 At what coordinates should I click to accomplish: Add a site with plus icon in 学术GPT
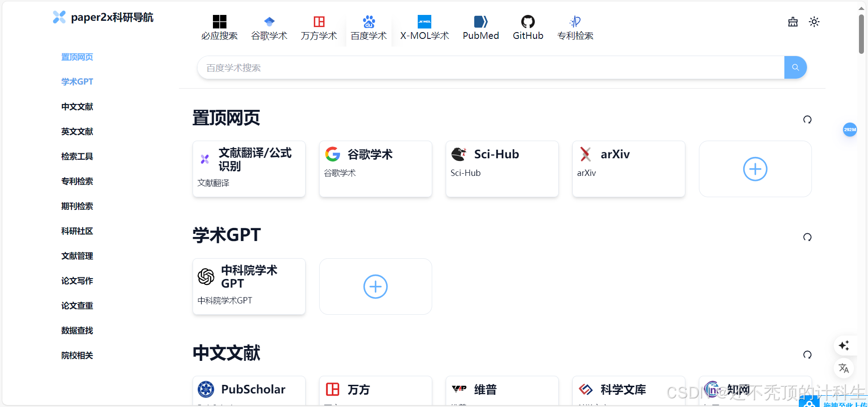[376, 287]
